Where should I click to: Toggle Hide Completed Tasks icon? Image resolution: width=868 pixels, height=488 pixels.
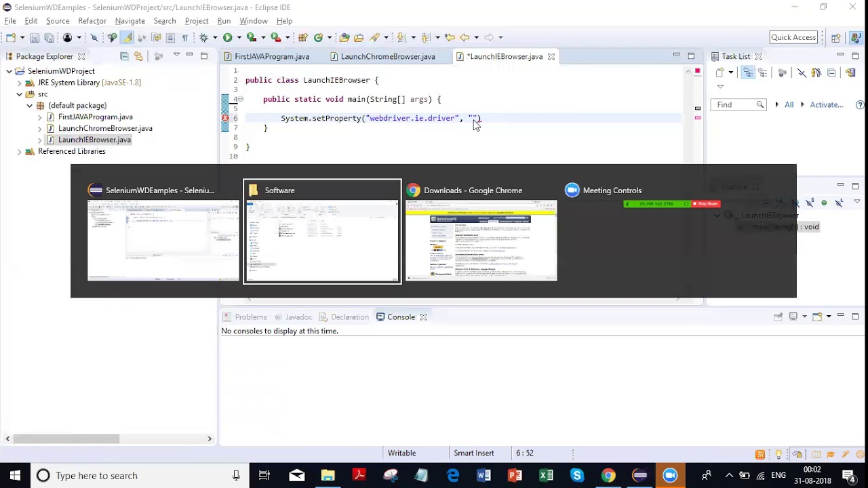coord(802,73)
